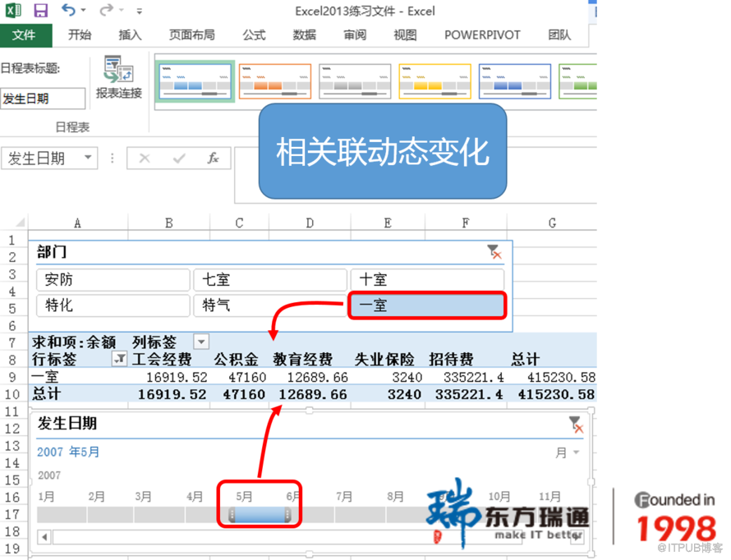731x560 pixels.
Task: Filter slicer by 安防
Action: 113,279
